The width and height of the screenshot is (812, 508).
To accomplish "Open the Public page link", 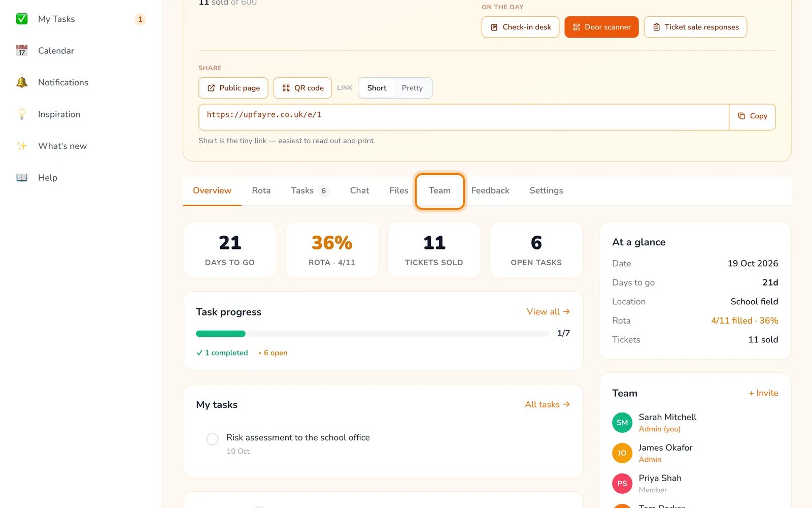I will (x=233, y=88).
